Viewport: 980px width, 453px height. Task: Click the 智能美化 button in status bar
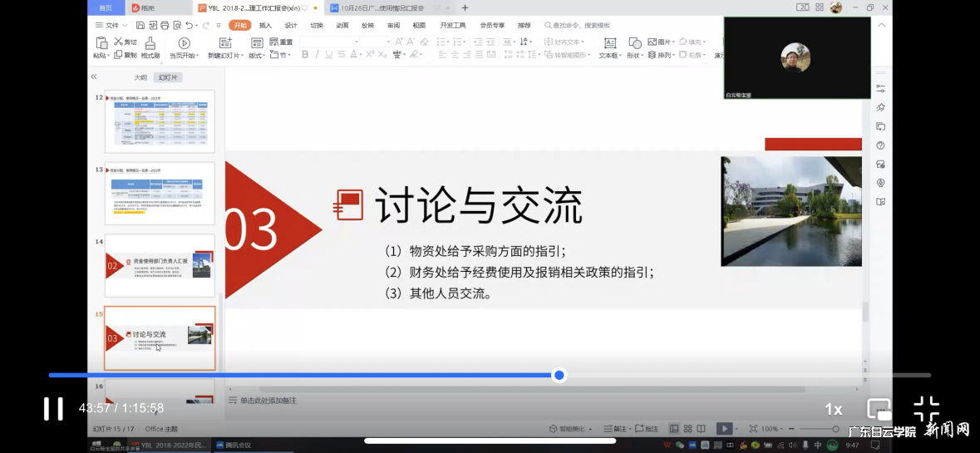coord(570,429)
